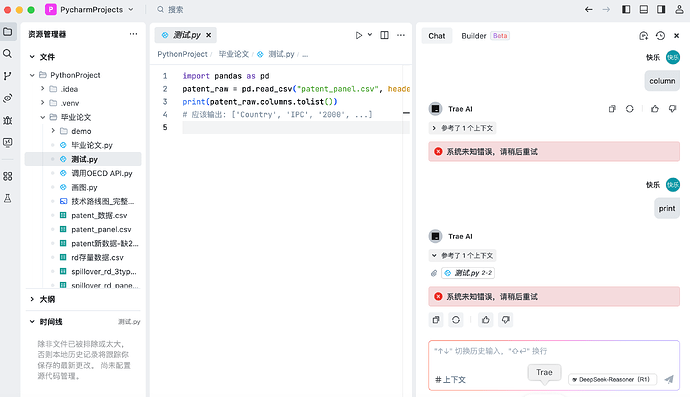Start a new chat session
The image size is (690, 397).
coord(643,36)
